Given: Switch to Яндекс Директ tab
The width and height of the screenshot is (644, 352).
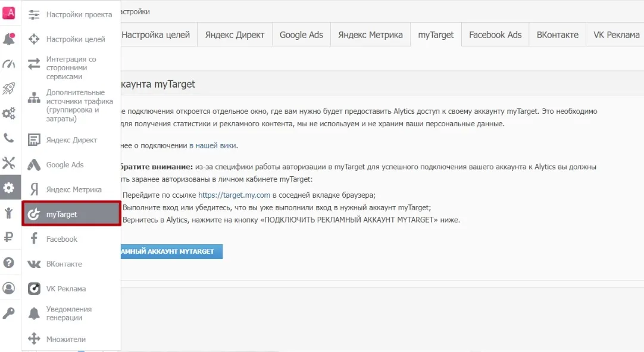Looking at the screenshot, I should coord(235,35).
